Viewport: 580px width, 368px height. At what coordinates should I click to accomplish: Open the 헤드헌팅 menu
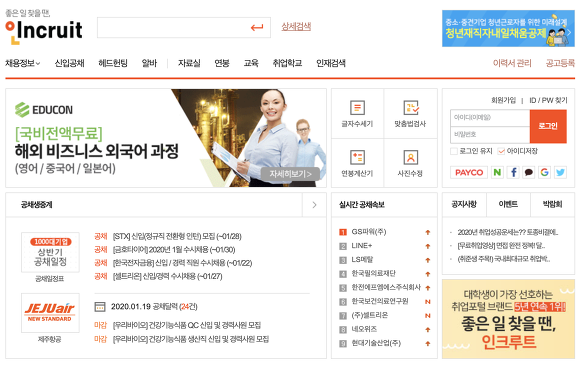coord(113,63)
